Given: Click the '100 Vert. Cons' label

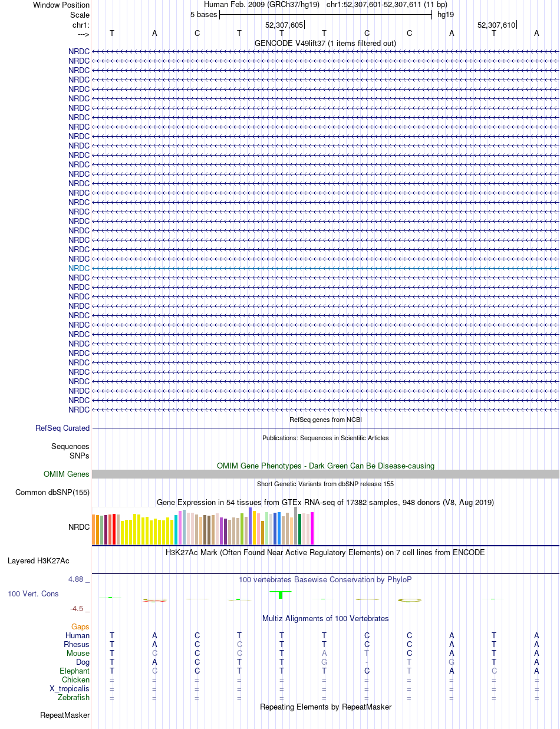Looking at the screenshot, I should [x=33, y=594].
